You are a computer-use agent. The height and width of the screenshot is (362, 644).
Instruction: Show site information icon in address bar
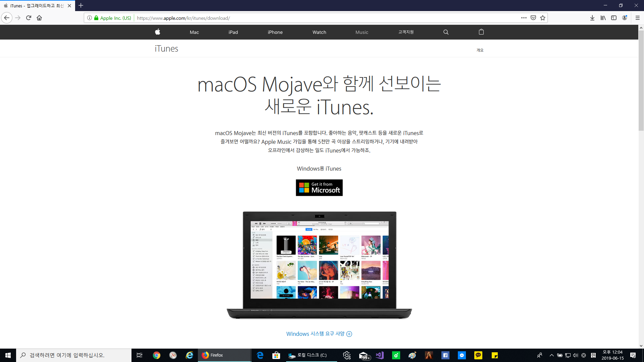tap(90, 18)
